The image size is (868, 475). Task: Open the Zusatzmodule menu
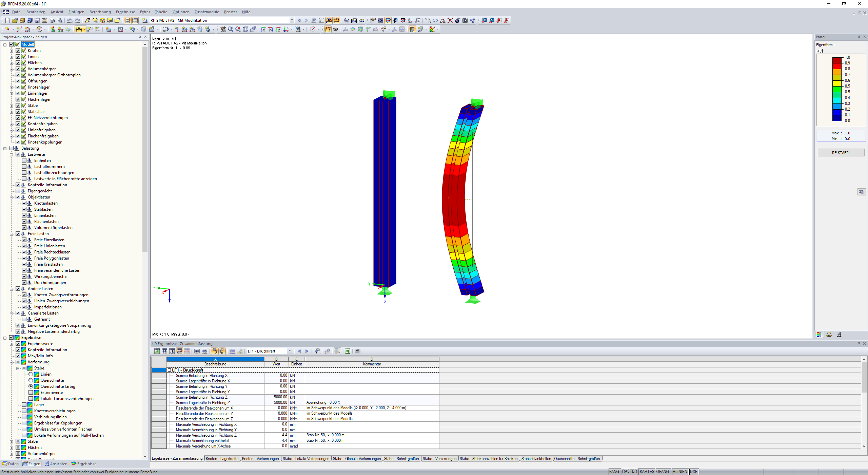click(x=206, y=12)
